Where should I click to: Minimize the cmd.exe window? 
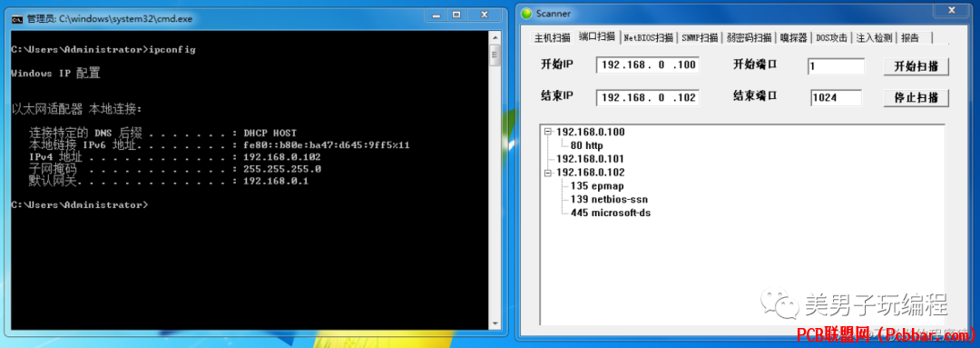click(x=435, y=15)
